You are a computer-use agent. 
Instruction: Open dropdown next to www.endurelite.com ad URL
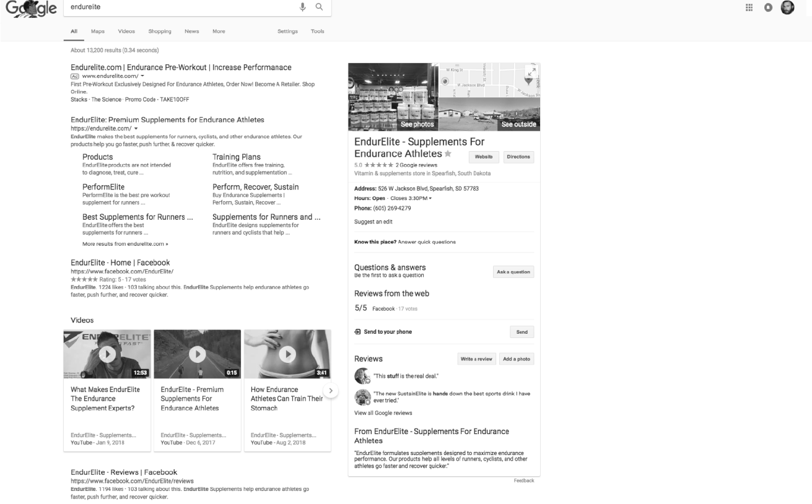pyautogui.click(x=142, y=76)
